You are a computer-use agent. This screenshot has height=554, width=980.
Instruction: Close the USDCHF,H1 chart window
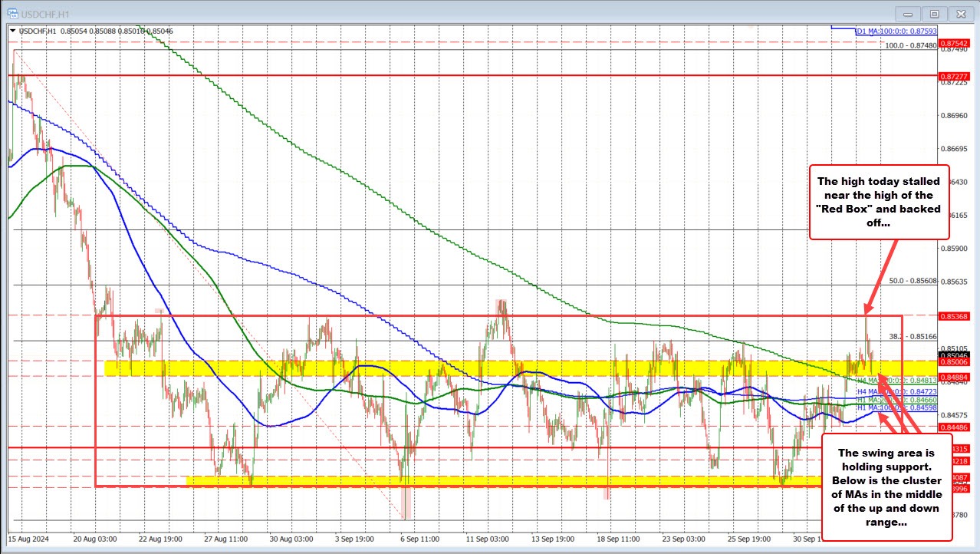pos(959,14)
